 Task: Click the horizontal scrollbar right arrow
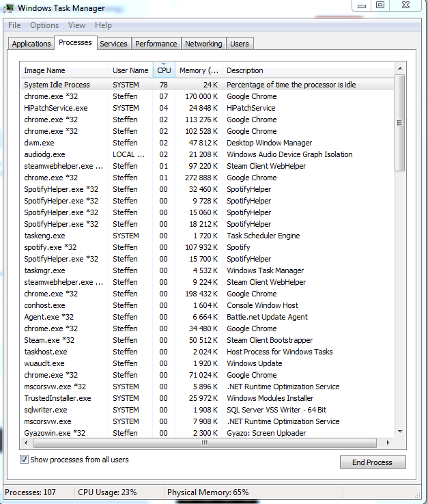pyautogui.click(x=388, y=443)
